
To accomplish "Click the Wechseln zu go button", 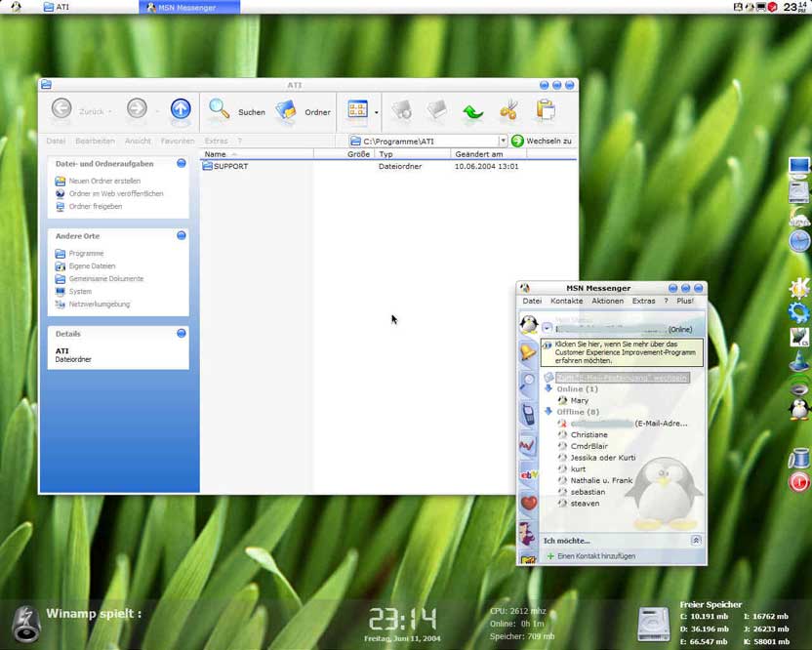I will [x=542, y=141].
